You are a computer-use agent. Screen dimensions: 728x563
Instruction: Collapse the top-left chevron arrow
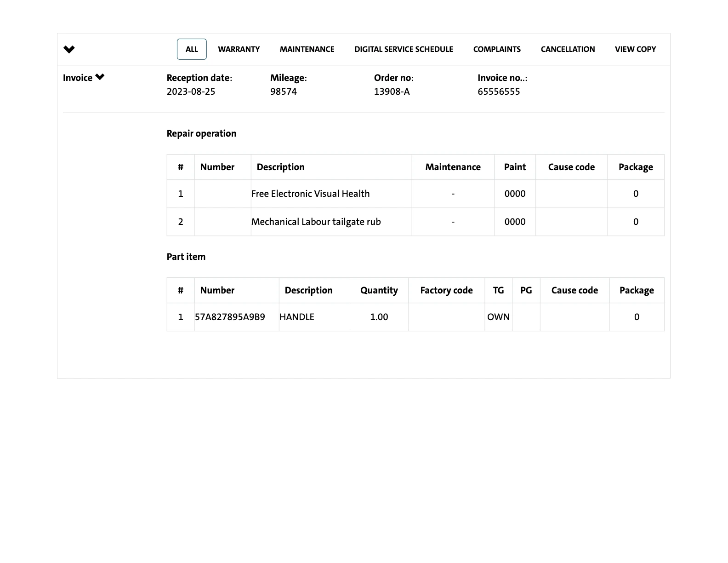coord(69,49)
